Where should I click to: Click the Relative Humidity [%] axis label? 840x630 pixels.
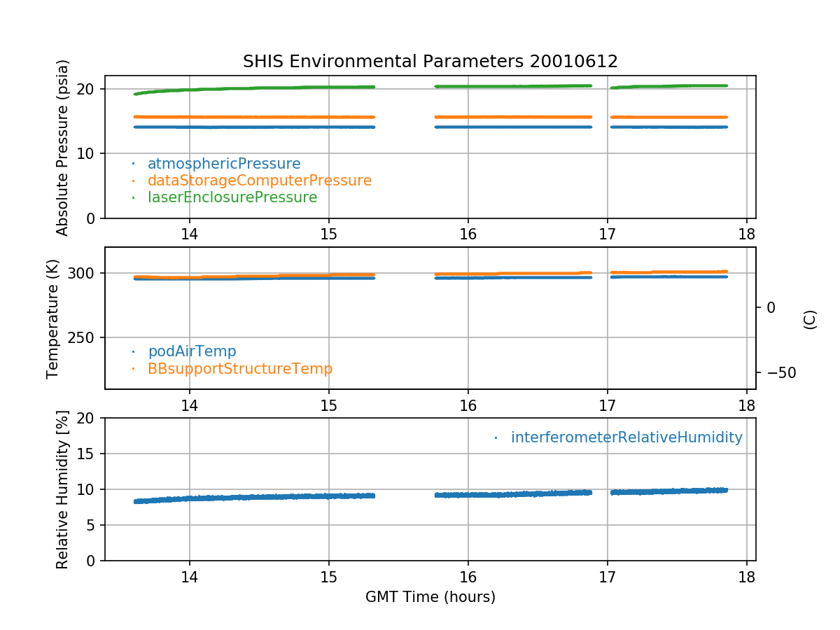tap(63, 489)
